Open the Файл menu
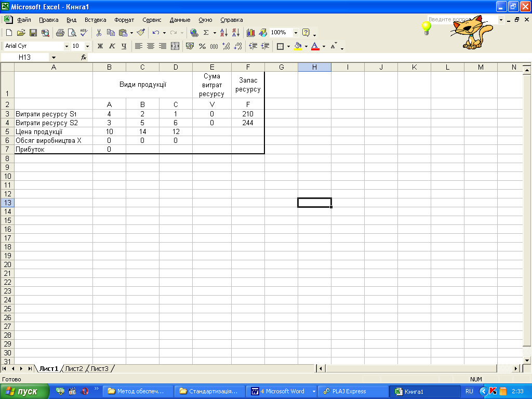Image resolution: width=532 pixels, height=399 pixels. click(24, 20)
